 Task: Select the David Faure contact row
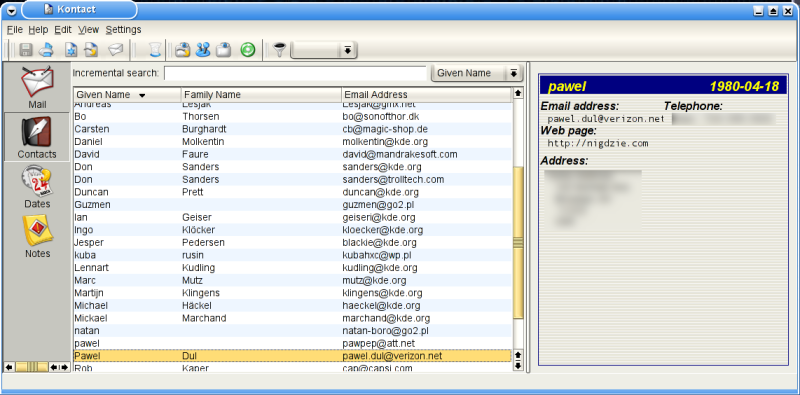point(292,154)
